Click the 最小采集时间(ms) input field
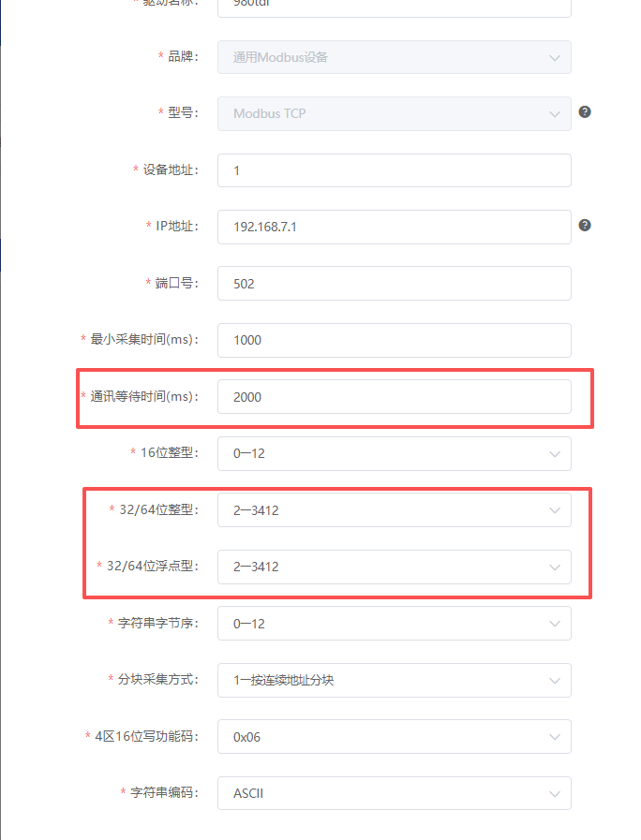 click(x=394, y=340)
